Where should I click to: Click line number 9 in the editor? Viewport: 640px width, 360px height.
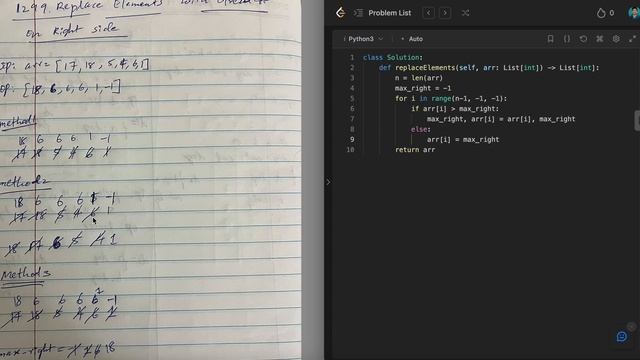[x=352, y=139]
